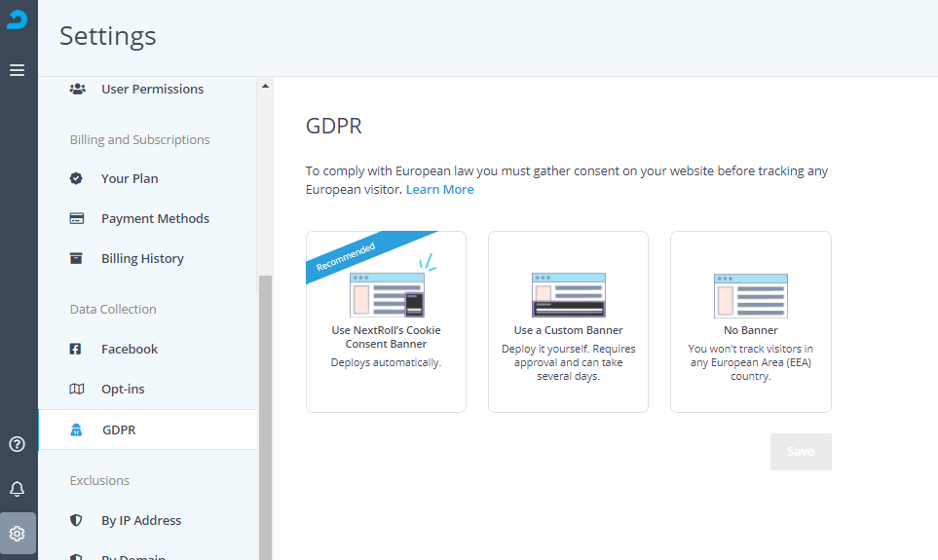The image size is (938, 560).
Task: Click the settings gear icon
Action: [x=18, y=533]
